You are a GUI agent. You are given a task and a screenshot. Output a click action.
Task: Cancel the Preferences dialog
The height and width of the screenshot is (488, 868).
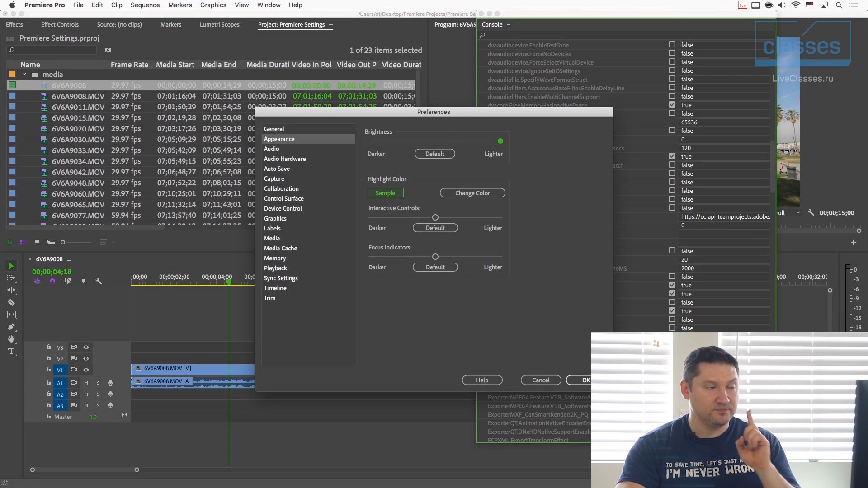pos(541,380)
